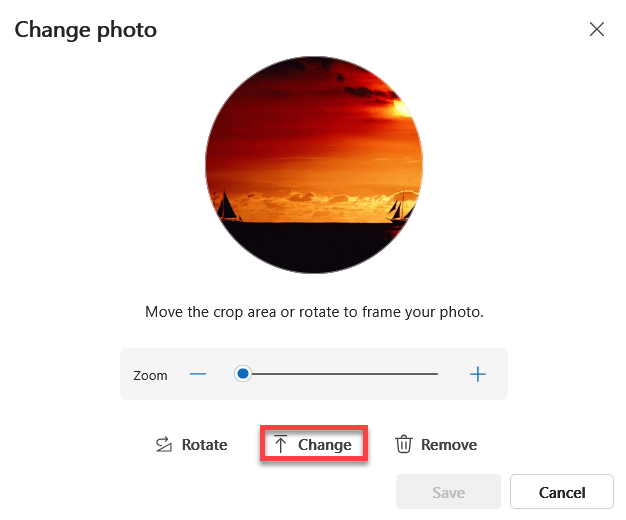Click the crop area instruction text

click(314, 312)
